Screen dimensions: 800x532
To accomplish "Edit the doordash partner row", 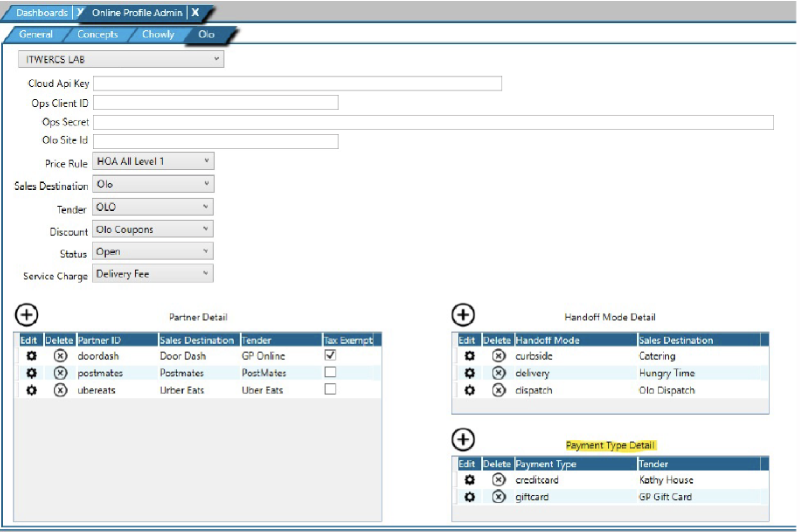I will [32, 356].
